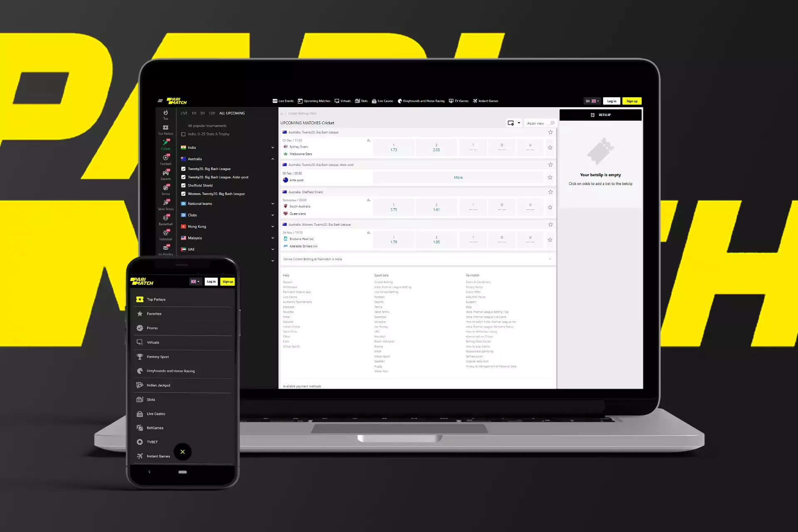
Task: Toggle the Twenty20 Big Bash League checkbox
Action: pyautogui.click(x=183, y=168)
